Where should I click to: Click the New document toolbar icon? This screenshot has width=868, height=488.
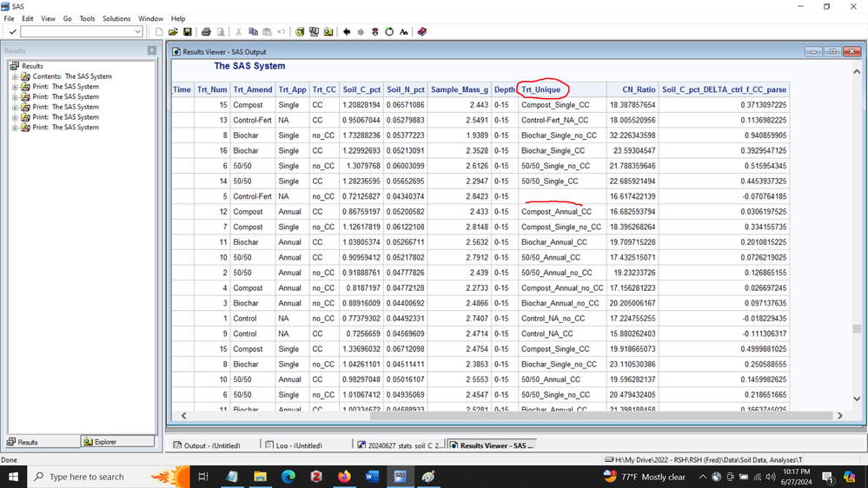click(159, 32)
